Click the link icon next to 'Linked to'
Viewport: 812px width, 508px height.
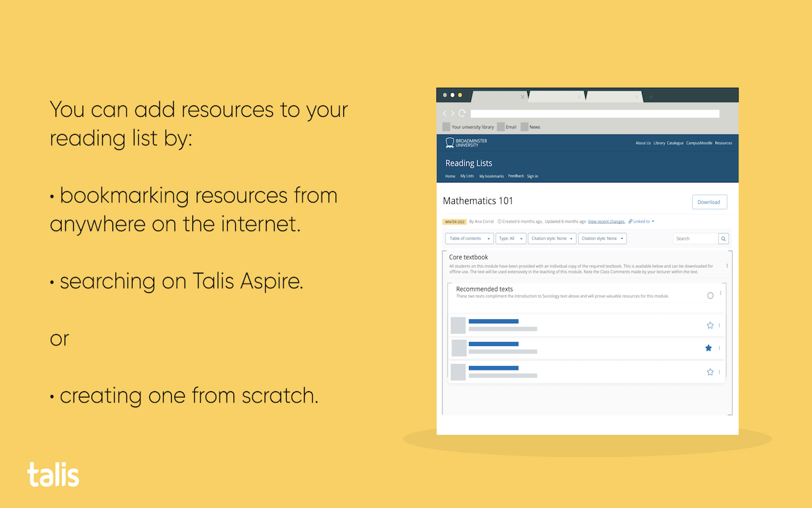[x=630, y=221]
